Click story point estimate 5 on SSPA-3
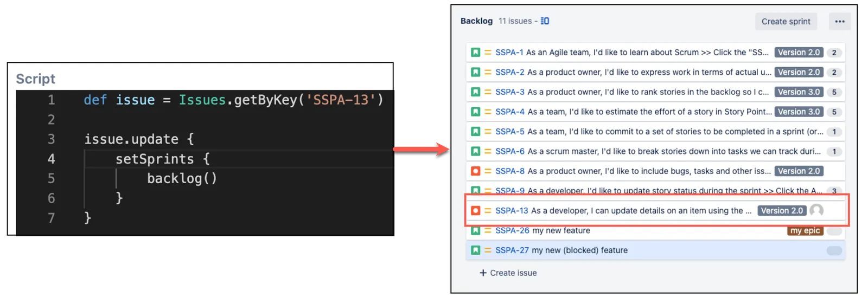The image size is (868, 297). tap(834, 92)
